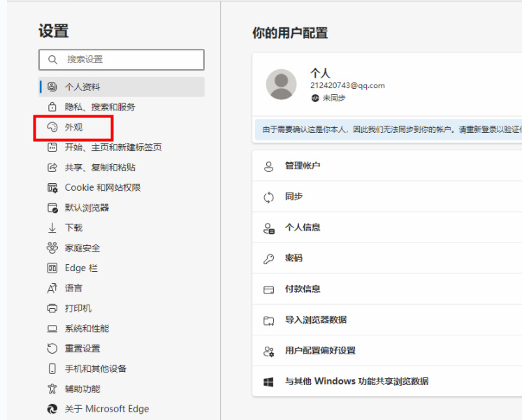
Task: Click the download arrow icon for 下载
Action: [52, 228]
